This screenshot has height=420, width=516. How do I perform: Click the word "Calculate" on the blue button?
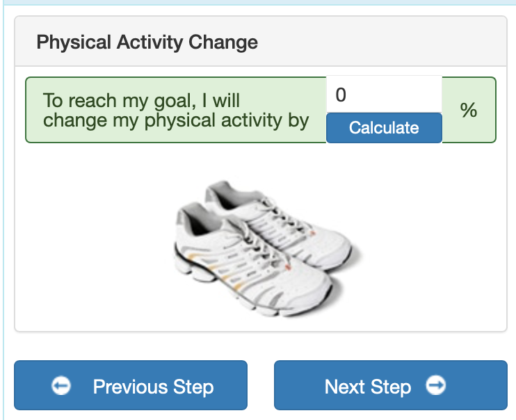(384, 128)
